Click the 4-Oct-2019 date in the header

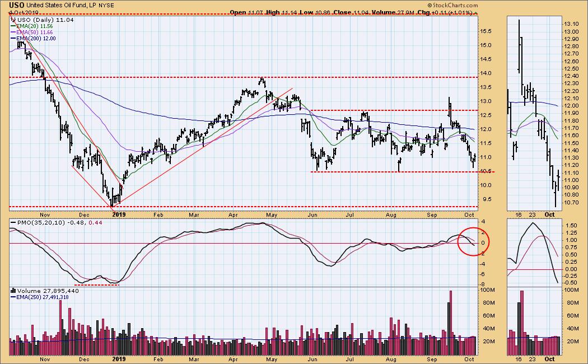[24, 12]
